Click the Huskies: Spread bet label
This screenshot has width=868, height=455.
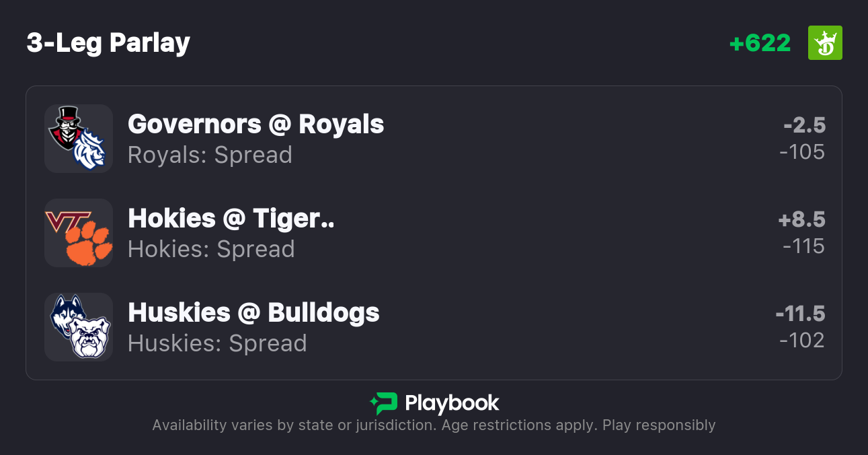pyautogui.click(x=217, y=343)
